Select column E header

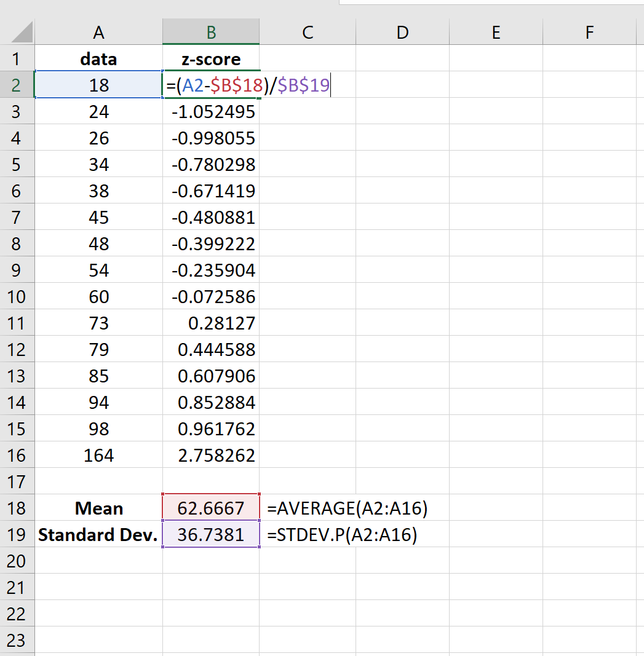(496, 32)
